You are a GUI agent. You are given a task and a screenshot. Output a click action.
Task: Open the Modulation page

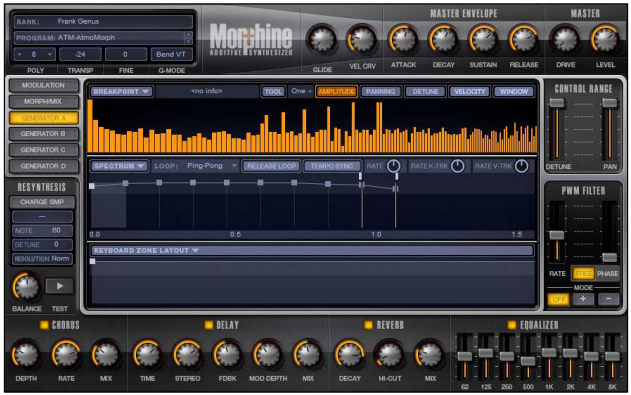[43, 85]
